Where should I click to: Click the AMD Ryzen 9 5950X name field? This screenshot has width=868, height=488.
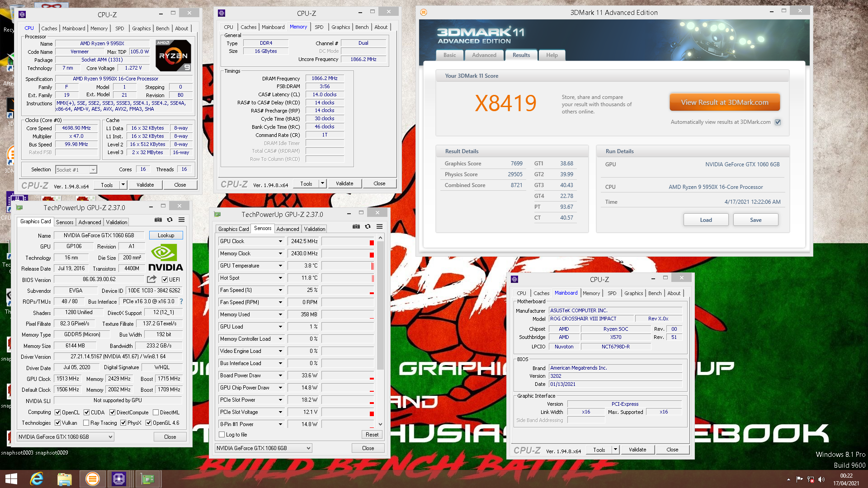[102, 44]
